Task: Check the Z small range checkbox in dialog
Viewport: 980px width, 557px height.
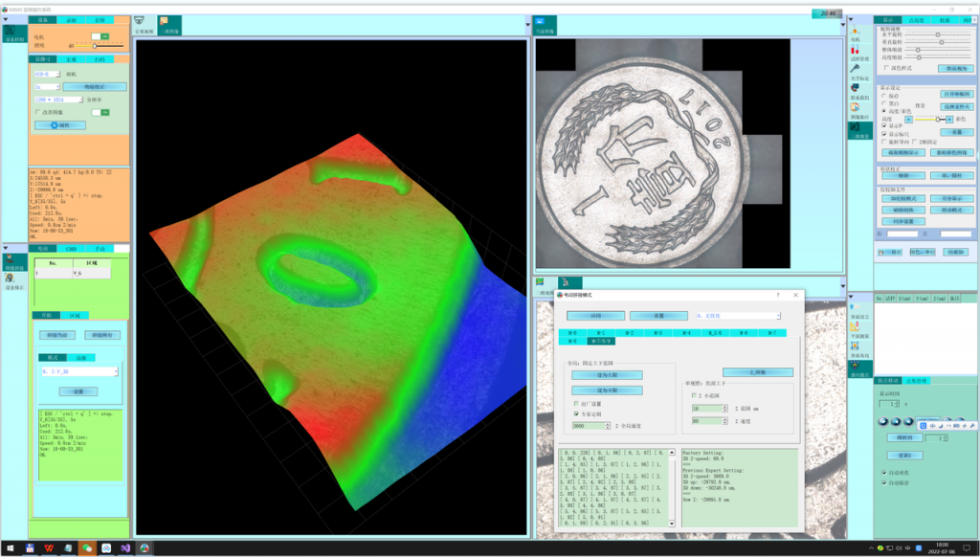Action: pos(694,395)
